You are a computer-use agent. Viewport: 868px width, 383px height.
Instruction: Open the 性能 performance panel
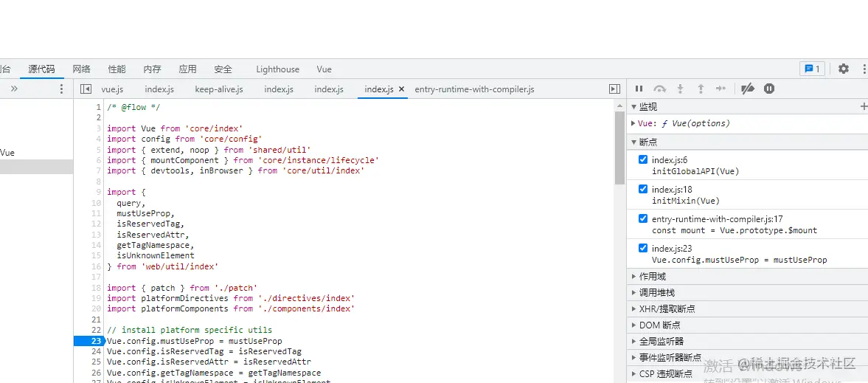[x=117, y=69]
